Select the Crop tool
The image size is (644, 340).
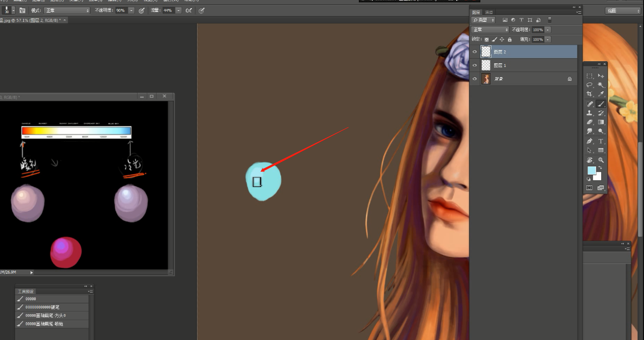coord(589,94)
